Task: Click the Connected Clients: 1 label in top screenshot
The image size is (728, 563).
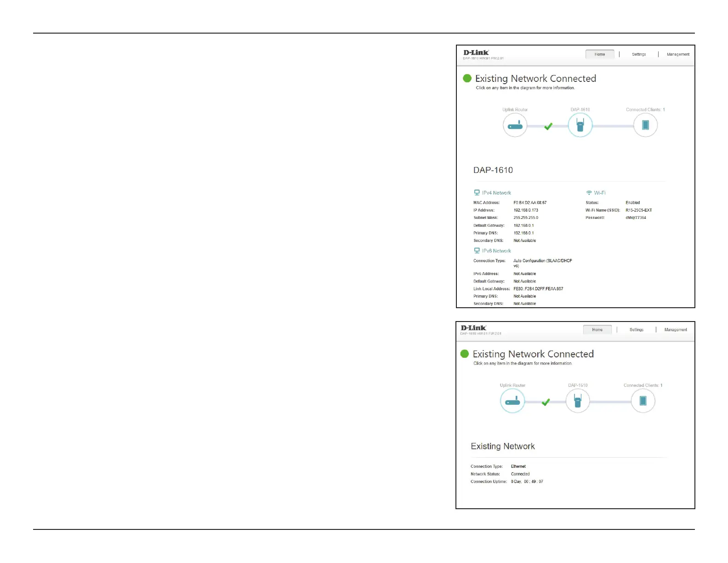Action: (645, 109)
